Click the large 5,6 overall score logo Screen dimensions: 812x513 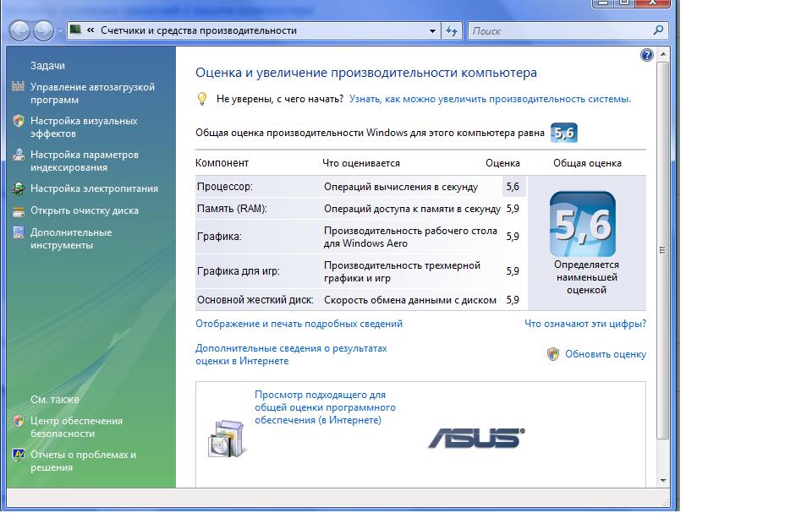click(x=583, y=224)
